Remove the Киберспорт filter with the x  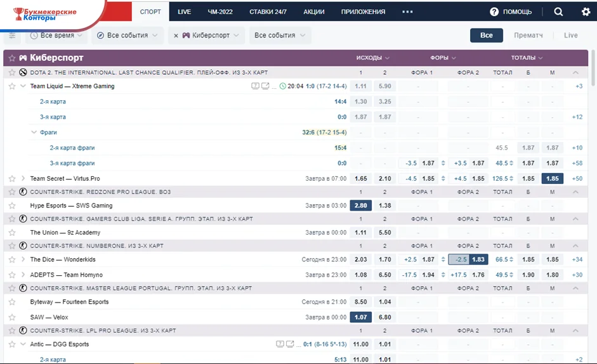pos(176,36)
